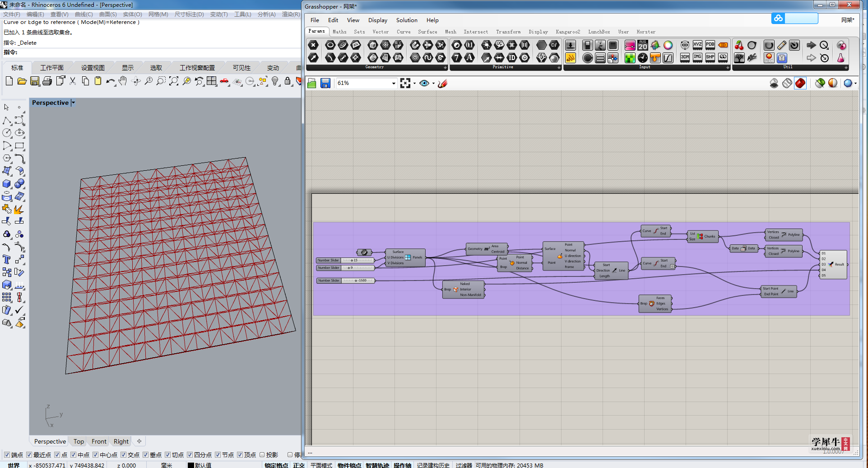This screenshot has width=868, height=468.
Task: Expand the Geometry panel plus button
Action: click(445, 67)
